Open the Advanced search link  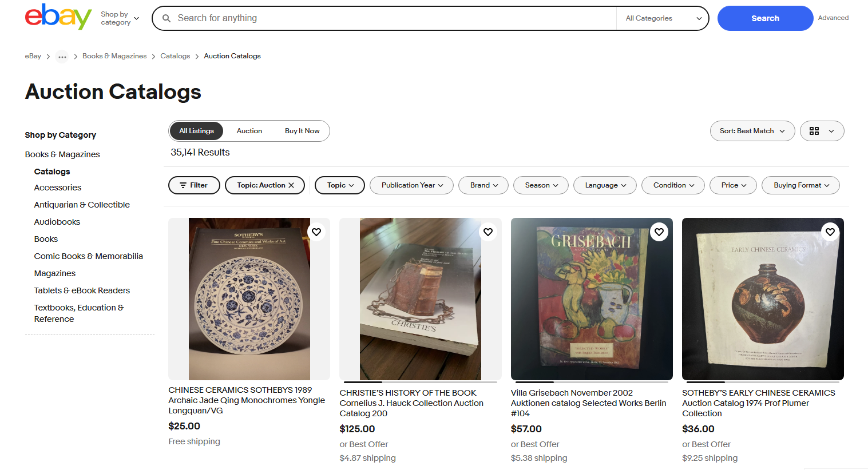[x=833, y=18]
